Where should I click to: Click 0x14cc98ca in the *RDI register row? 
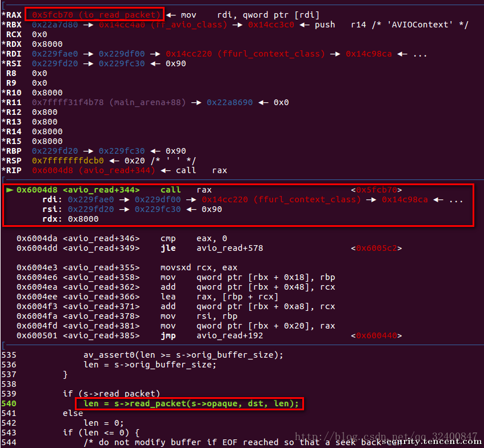369,54
